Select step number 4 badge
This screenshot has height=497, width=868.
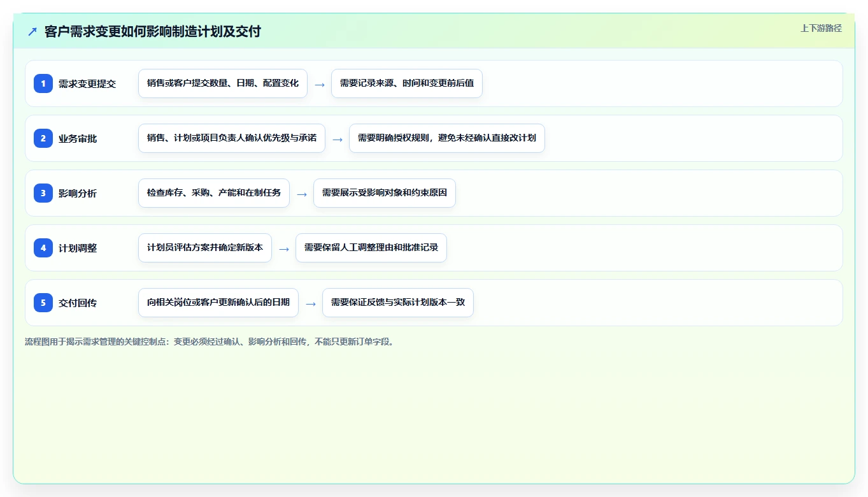coord(43,248)
